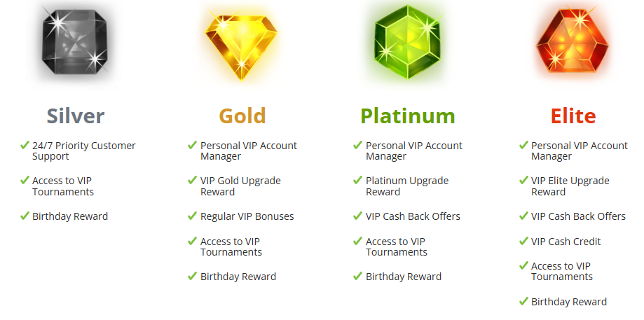Select the Gold tier heading
This screenshot has width=644, height=320.
(242, 116)
